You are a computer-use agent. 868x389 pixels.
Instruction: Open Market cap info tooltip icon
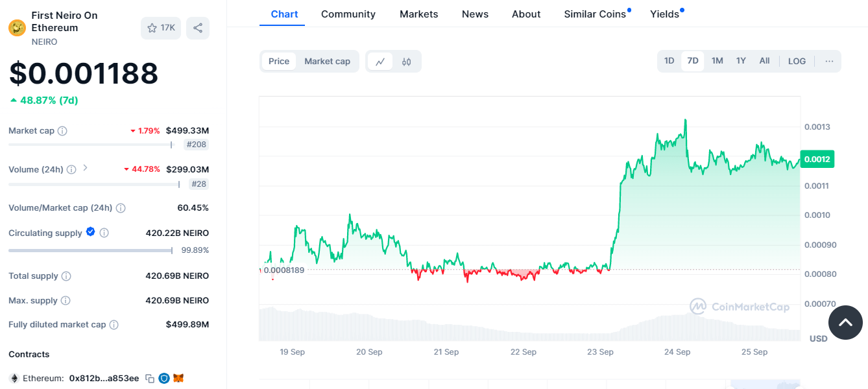tap(62, 131)
